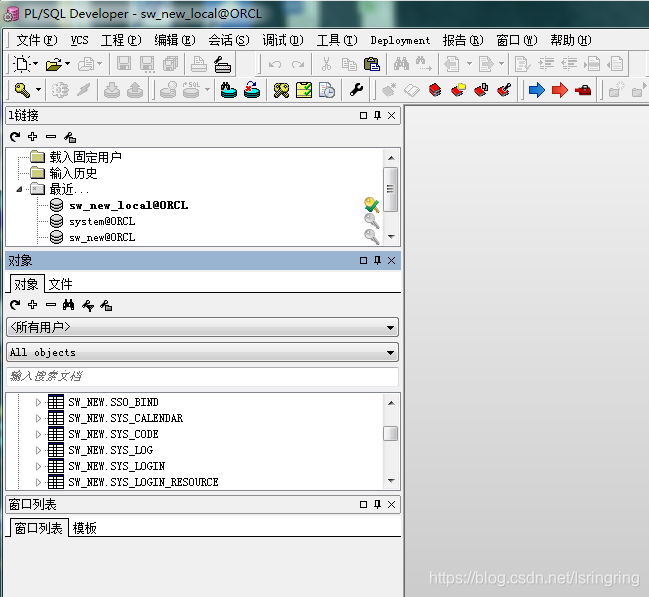Add a connection with plus icon in 链接 panel
Viewport: 649px width, 597px height.
(33, 136)
